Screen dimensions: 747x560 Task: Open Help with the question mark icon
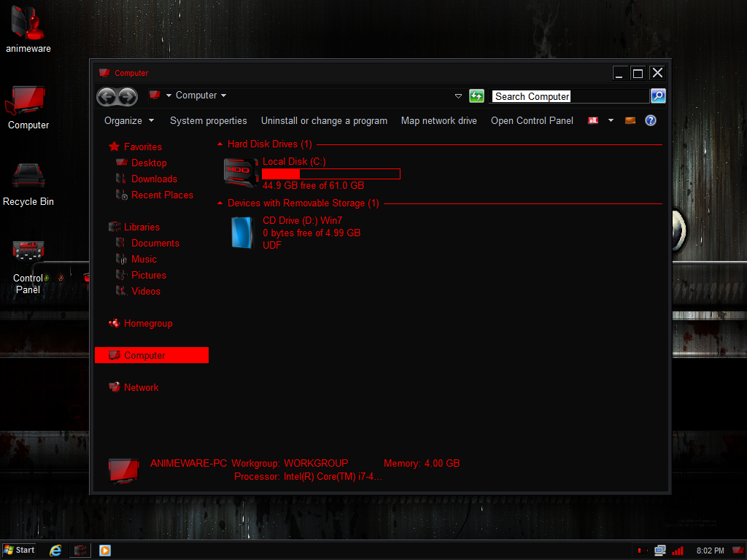650,120
